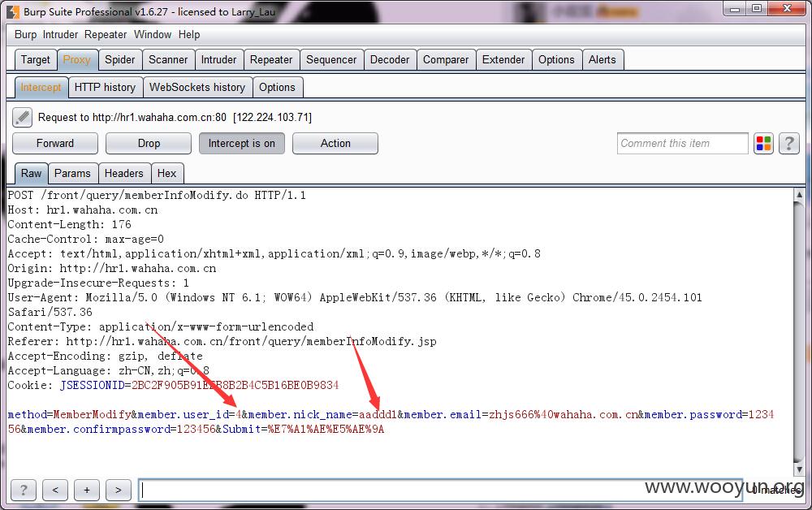The image size is (812, 510).
Task: Switch to the Target tab
Action: tap(36, 60)
